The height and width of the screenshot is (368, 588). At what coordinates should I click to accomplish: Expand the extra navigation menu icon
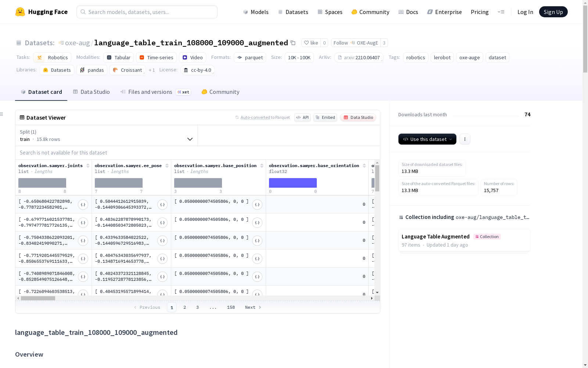[501, 12]
